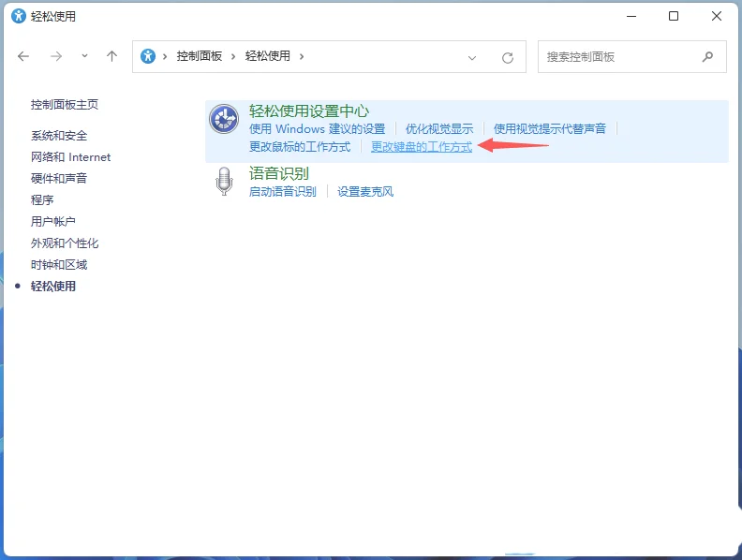The width and height of the screenshot is (742, 560).
Task: Open 硬件和声音 category
Action: pos(59,178)
